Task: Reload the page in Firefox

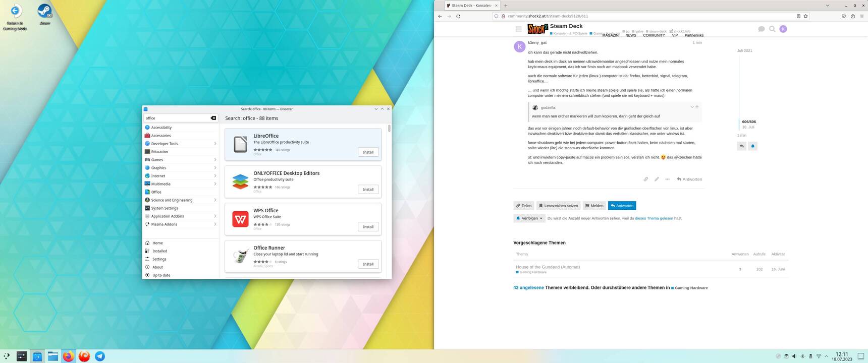Action: [x=458, y=16]
